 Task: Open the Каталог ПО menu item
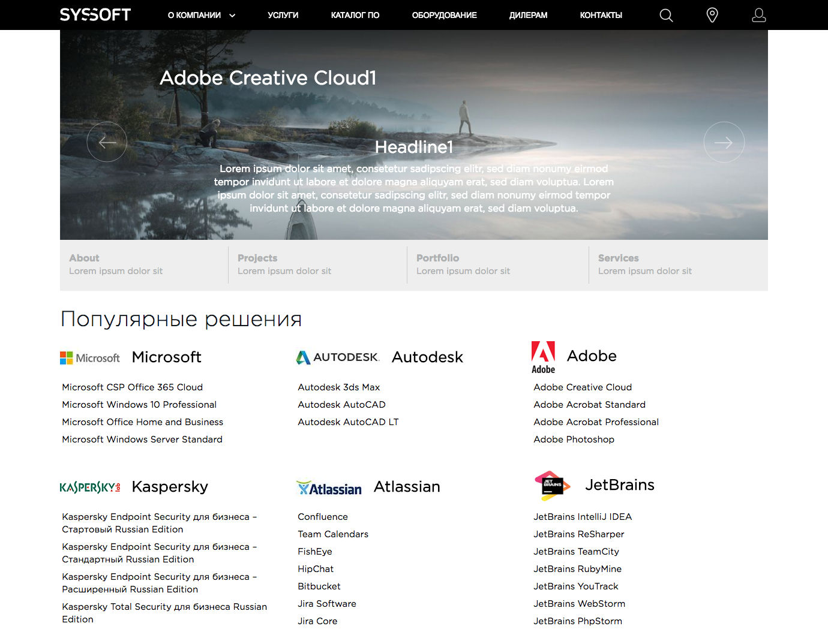pyautogui.click(x=355, y=15)
